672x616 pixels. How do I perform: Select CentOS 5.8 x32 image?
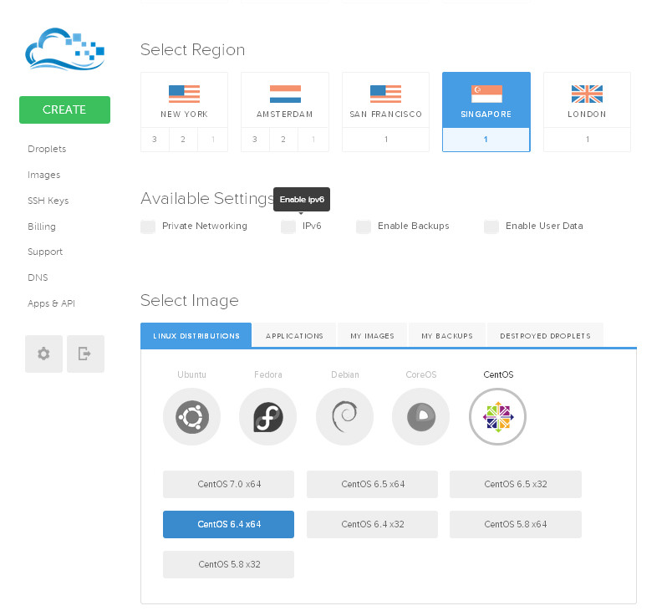point(228,564)
